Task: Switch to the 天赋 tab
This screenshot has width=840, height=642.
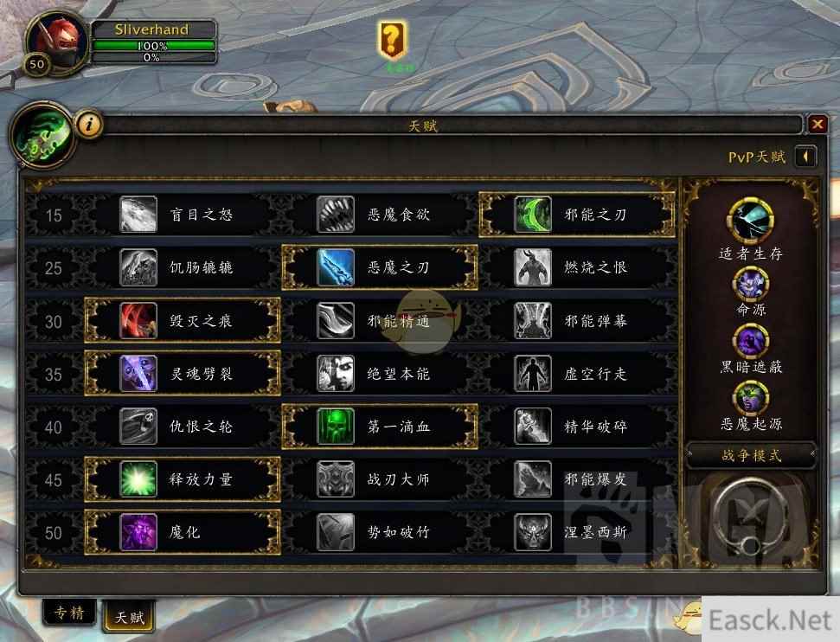Action: (129, 617)
